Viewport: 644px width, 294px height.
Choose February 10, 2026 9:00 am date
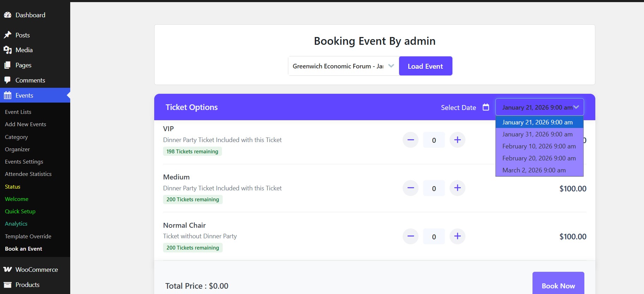tap(539, 146)
